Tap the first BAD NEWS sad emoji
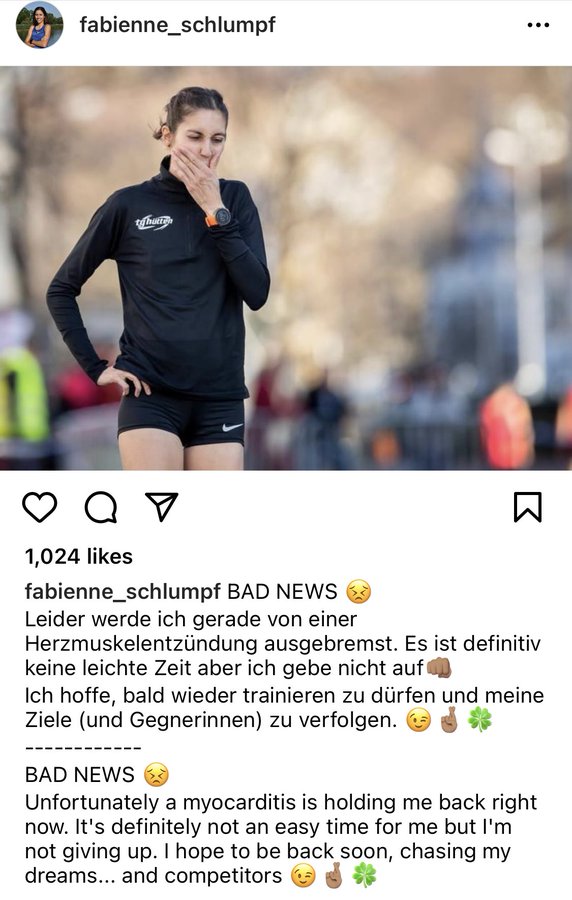Viewport: 572px width, 900px height. point(359,592)
